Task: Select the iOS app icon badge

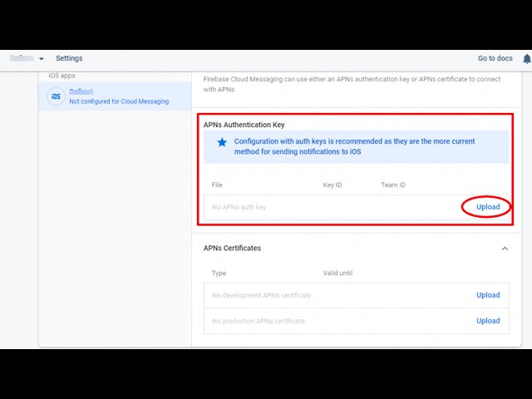Action: (x=56, y=96)
